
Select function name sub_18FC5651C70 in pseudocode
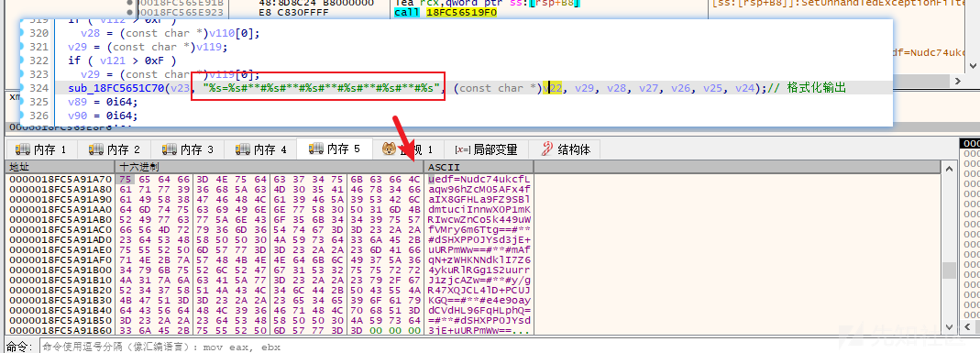(116, 88)
